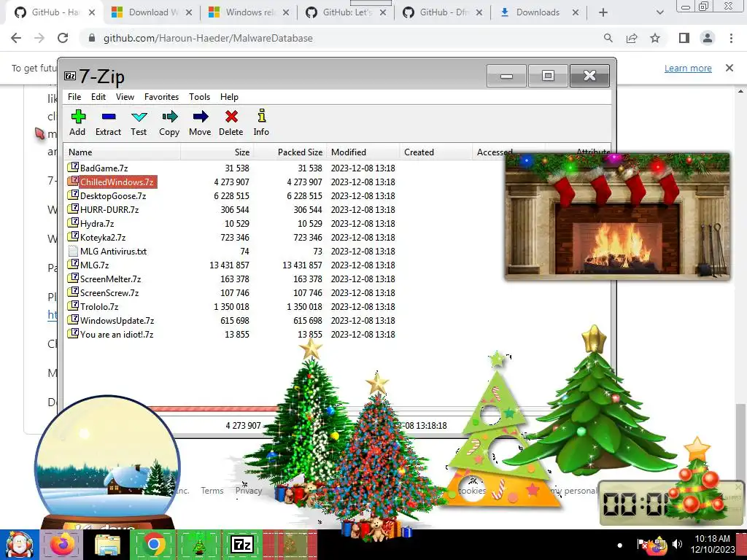Dismiss the Chrome info bar

pos(729,68)
